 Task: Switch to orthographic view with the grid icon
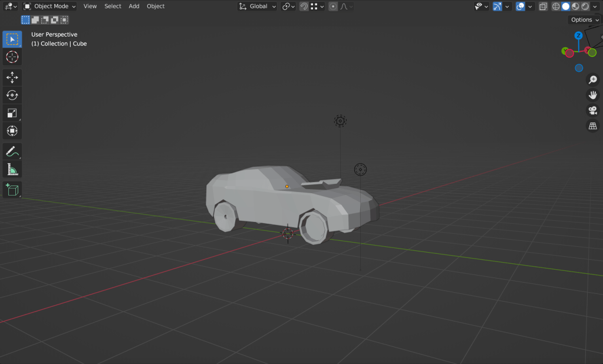[593, 126]
